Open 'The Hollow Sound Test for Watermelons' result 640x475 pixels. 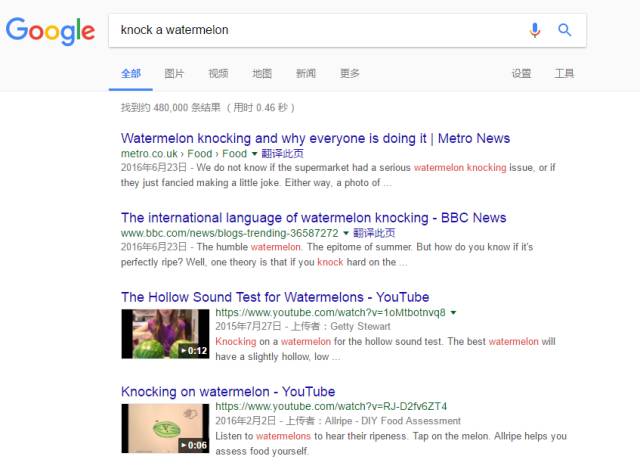(275, 297)
